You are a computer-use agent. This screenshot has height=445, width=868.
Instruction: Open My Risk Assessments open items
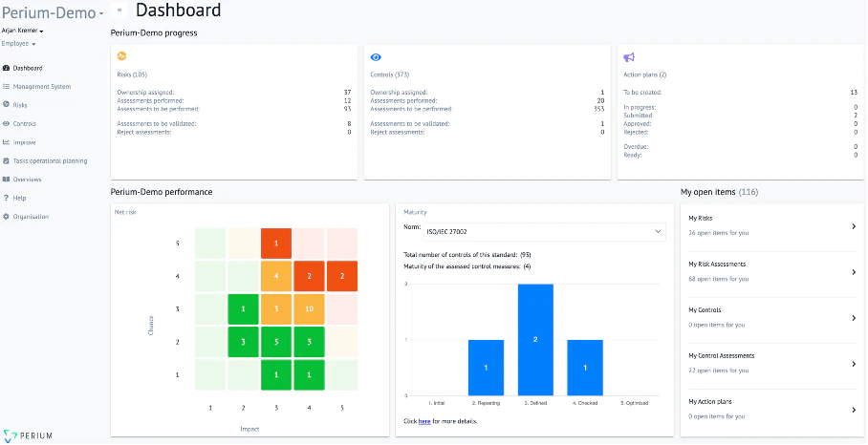771,271
